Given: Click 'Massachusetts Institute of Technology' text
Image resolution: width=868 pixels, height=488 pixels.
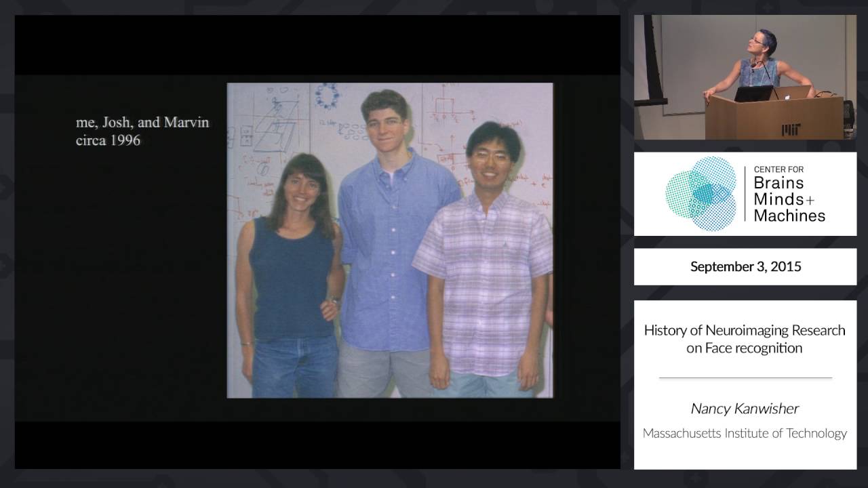Looking at the screenshot, I should tap(745, 433).
